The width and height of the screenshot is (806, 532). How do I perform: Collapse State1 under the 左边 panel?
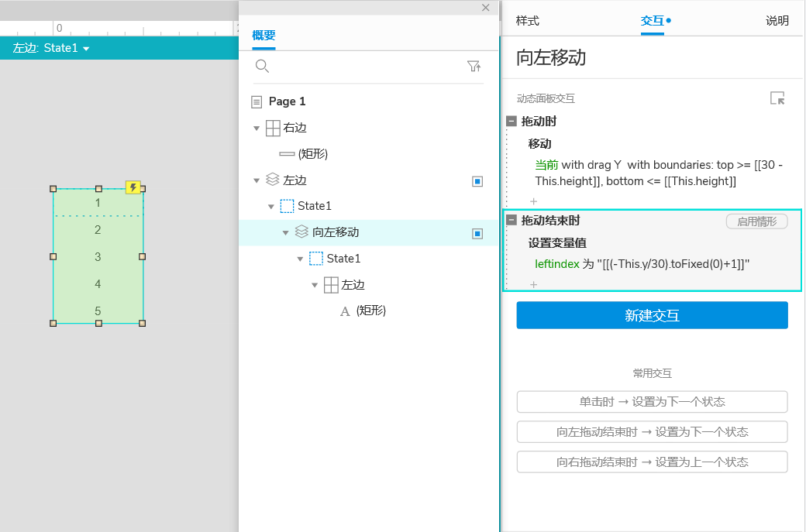[271, 207]
